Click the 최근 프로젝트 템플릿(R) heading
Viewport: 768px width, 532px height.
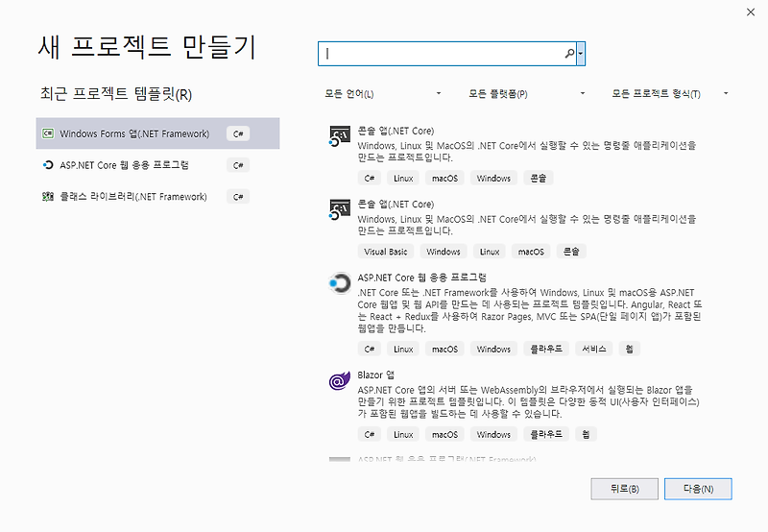click(x=116, y=93)
